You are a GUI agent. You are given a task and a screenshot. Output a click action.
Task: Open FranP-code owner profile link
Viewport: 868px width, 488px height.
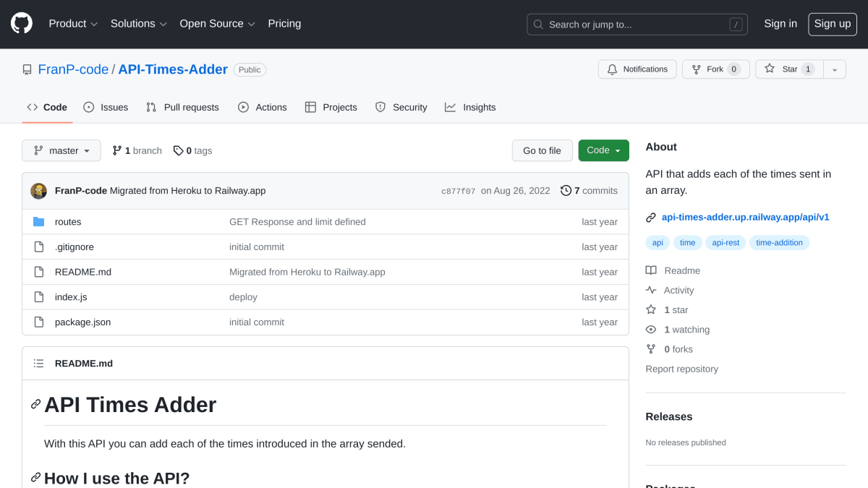tap(73, 69)
